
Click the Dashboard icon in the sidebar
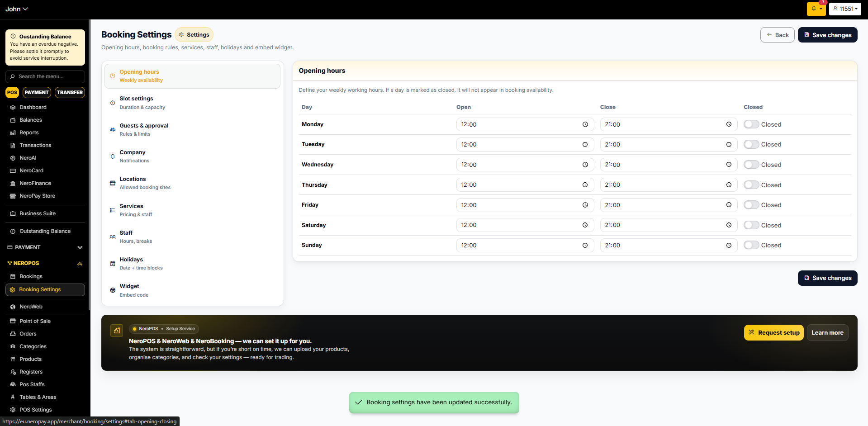[x=13, y=108]
